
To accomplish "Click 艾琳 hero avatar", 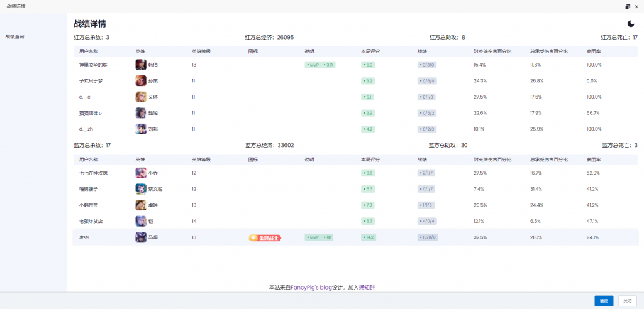I will coord(141,97).
